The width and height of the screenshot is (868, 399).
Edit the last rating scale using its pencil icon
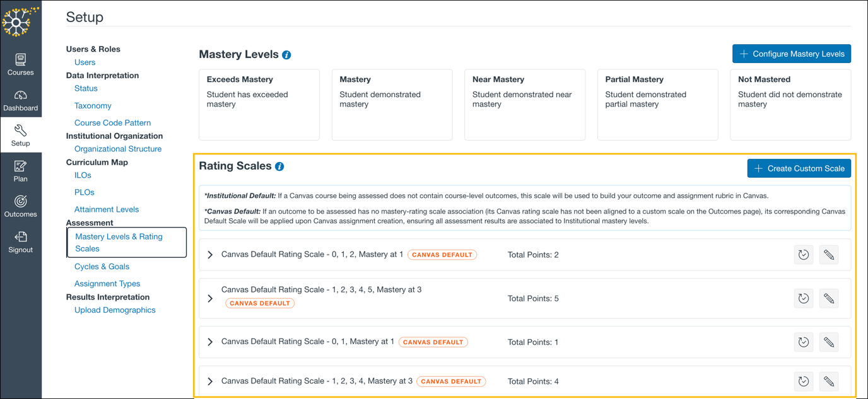tap(829, 381)
